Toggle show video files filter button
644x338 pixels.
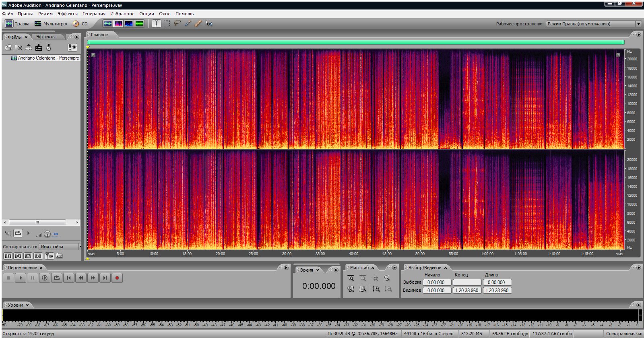(x=28, y=256)
